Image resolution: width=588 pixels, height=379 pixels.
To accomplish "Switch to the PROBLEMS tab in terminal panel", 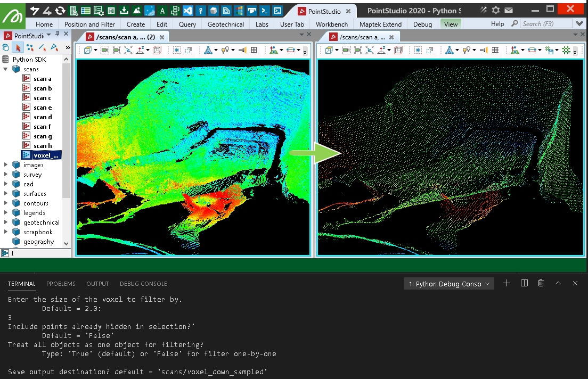I will click(x=61, y=284).
